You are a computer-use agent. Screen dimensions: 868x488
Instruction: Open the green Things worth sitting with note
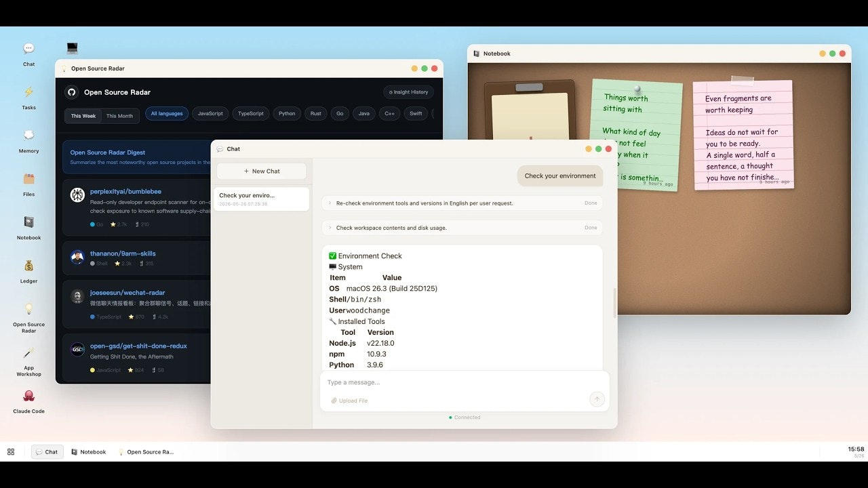click(x=636, y=135)
